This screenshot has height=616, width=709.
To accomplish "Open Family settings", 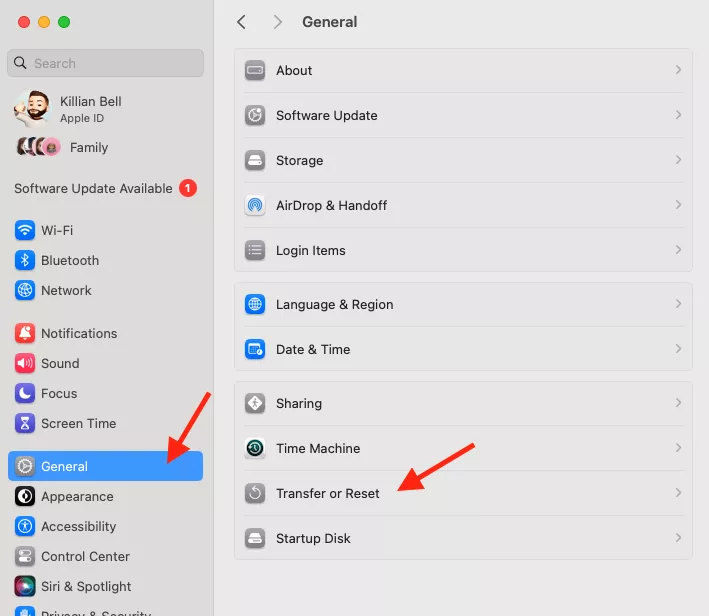I will [x=105, y=147].
